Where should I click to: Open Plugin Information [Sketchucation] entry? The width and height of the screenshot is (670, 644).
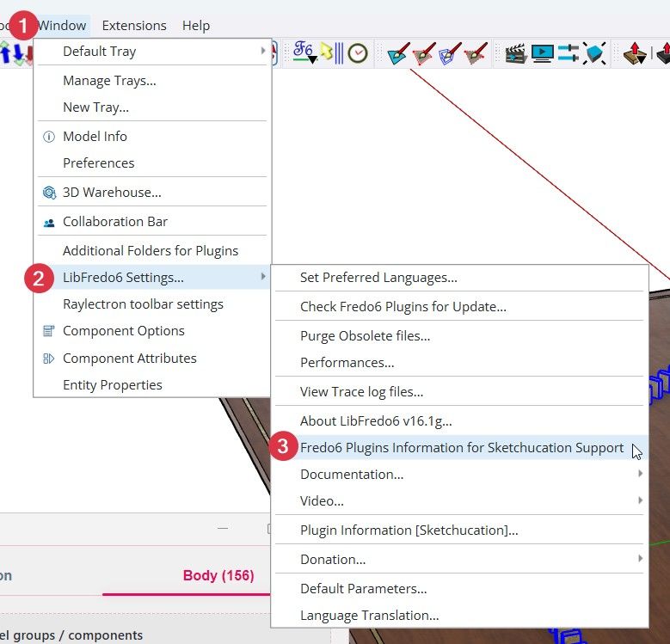click(x=459, y=531)
